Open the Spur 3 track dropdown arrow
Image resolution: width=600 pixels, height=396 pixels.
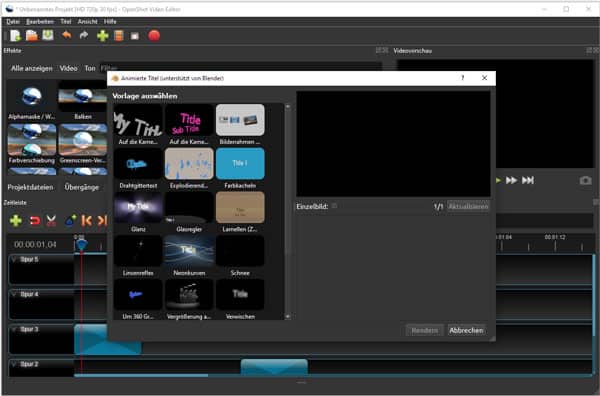point(14,329)
